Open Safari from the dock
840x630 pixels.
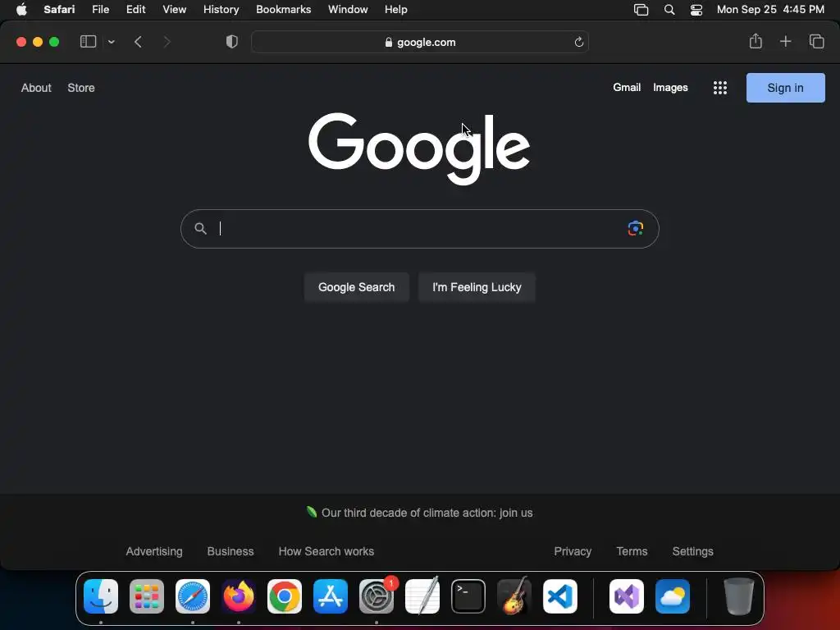[x=193, y=596]
